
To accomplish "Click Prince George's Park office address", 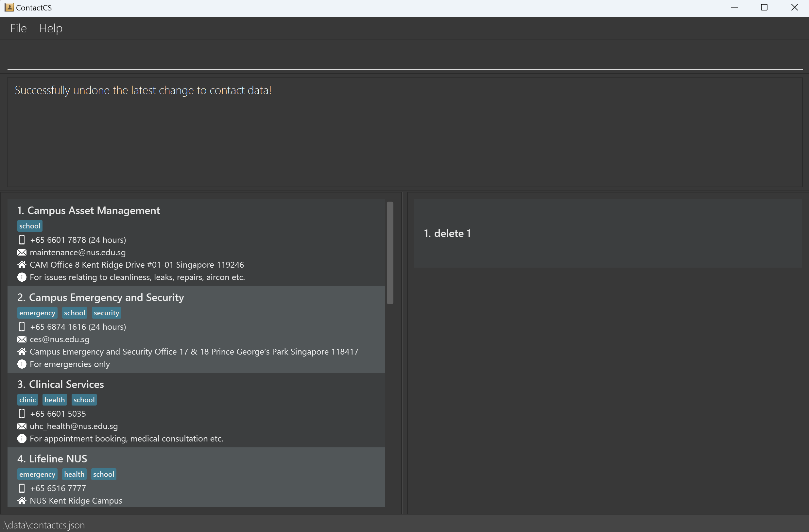I will click(194, 352).
